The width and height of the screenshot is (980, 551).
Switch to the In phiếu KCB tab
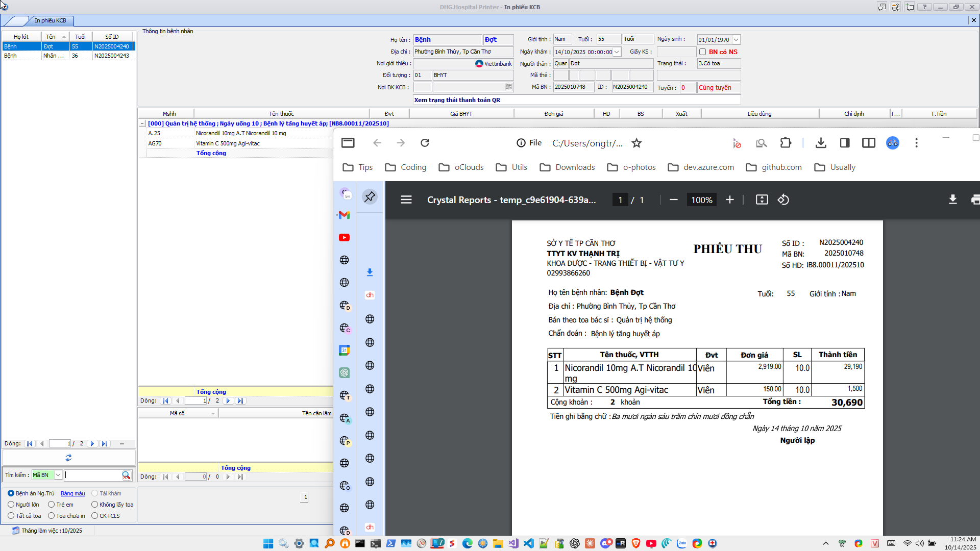click(x=50, y=20)
